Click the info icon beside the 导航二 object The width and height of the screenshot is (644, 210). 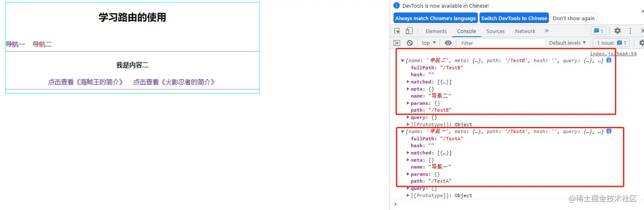609,60
